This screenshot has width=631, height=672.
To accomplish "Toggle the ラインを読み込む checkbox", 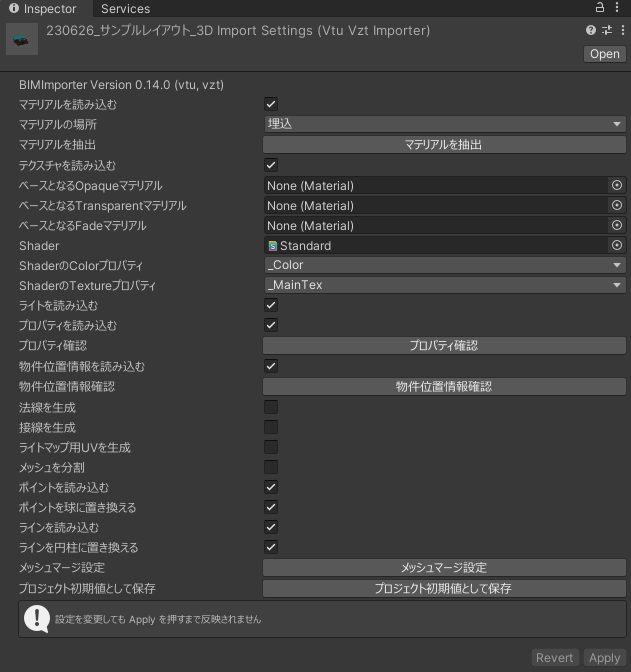I will point(271,527).
